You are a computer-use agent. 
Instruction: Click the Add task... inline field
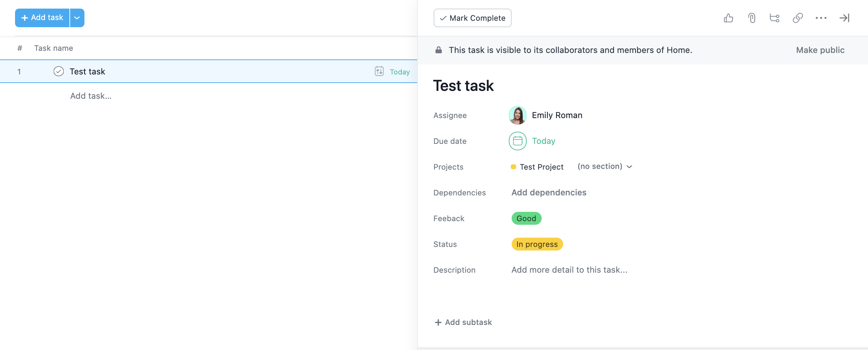[91, 96]
